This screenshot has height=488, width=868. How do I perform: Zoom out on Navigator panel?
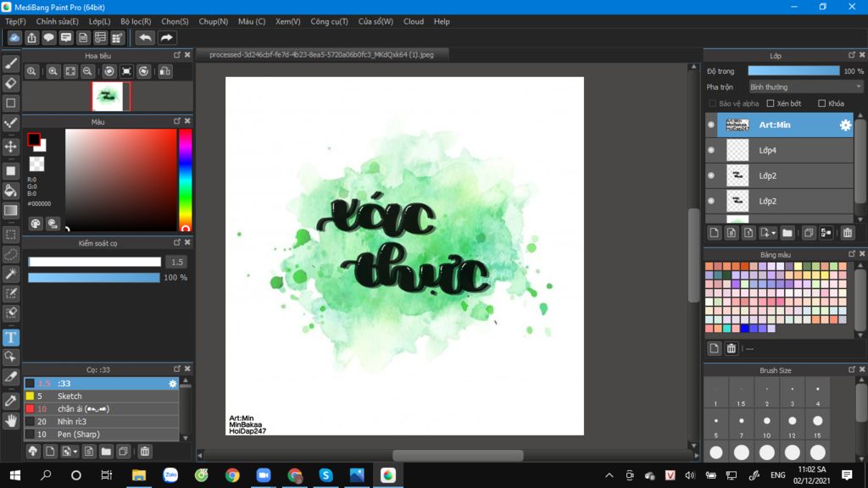click(x=87, y=71)
